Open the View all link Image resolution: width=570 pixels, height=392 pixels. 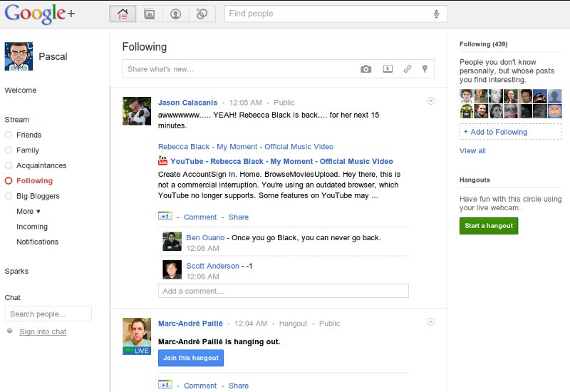point(472,151)
